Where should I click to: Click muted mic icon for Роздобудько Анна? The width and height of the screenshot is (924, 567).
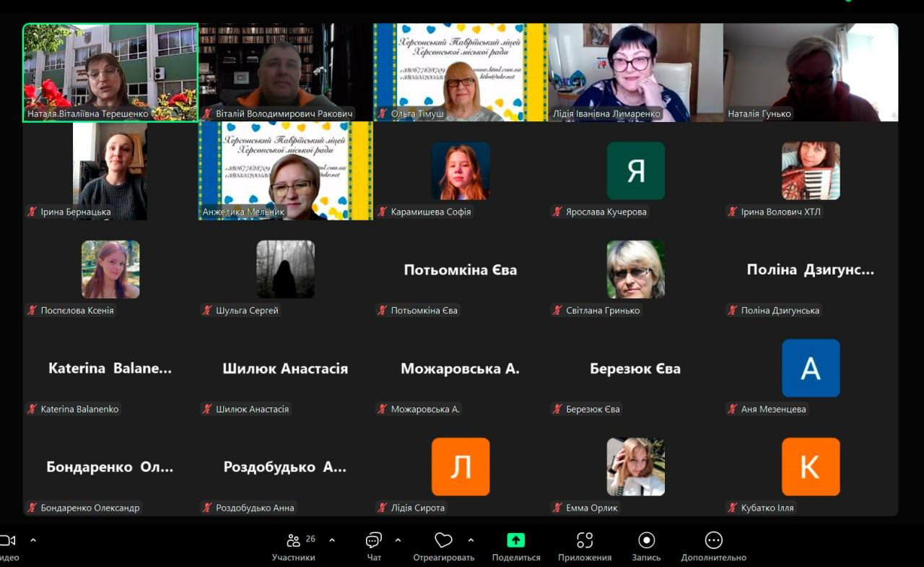(207, 507)
